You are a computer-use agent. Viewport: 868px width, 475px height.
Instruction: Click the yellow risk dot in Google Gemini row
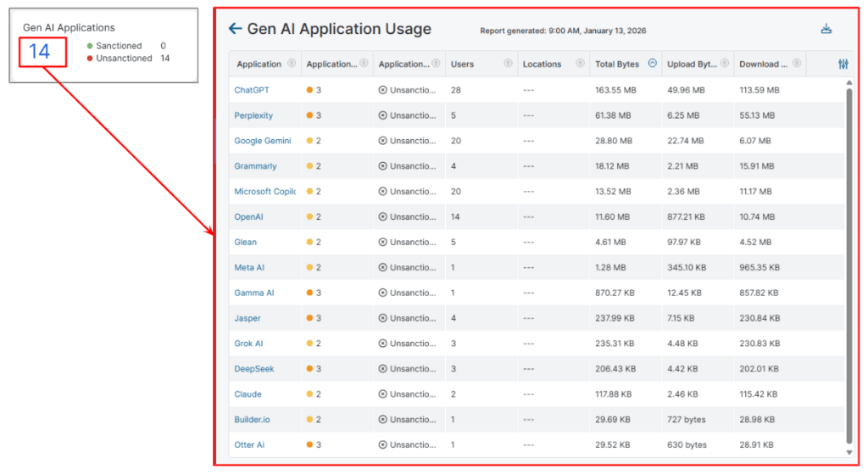point(309,141)
